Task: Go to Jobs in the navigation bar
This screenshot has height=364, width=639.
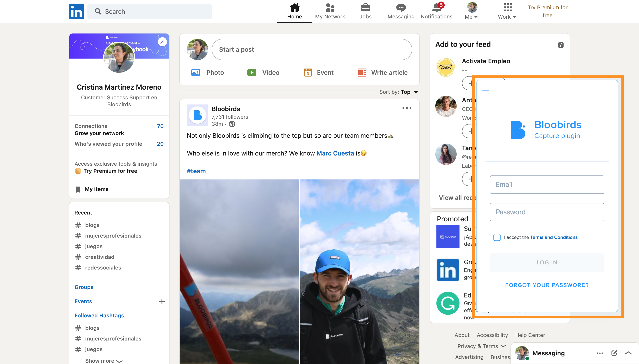Action: [365, 11]
